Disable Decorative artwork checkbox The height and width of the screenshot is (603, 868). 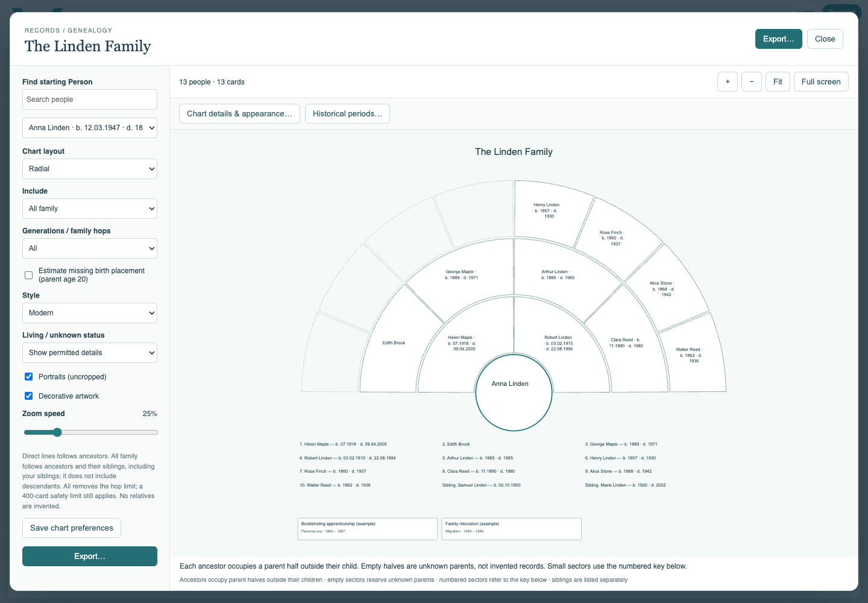coord(28,396)
